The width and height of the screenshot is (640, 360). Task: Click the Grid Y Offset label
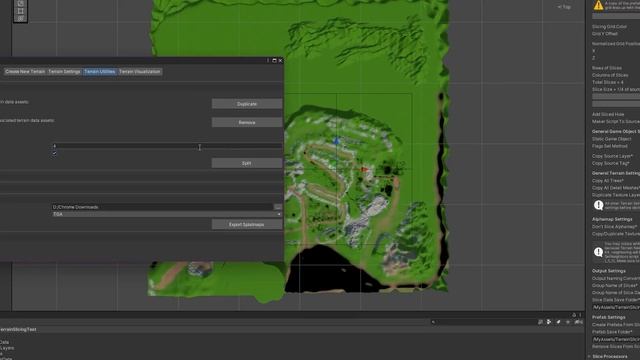605,34
